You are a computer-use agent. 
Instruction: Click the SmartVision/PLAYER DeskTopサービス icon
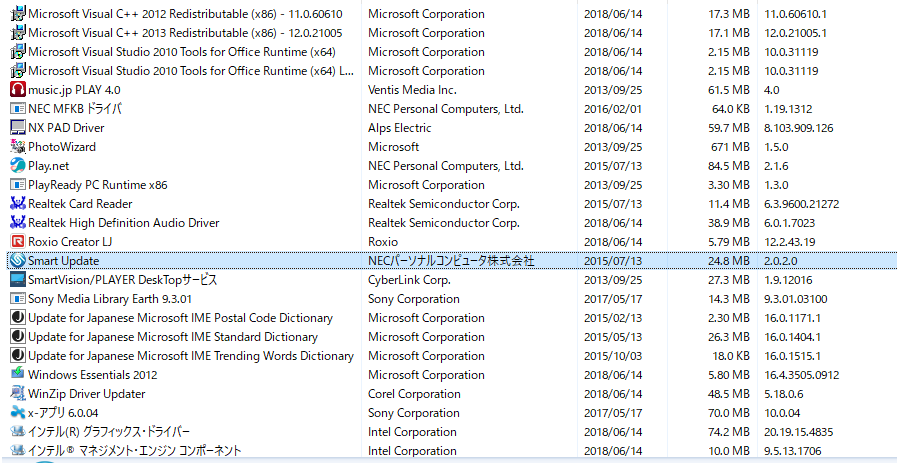coord(18,280)
